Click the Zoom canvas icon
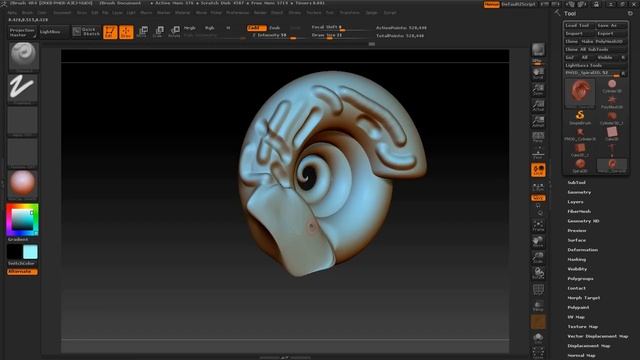Screen dimensions: 640x360 (538, 90)
